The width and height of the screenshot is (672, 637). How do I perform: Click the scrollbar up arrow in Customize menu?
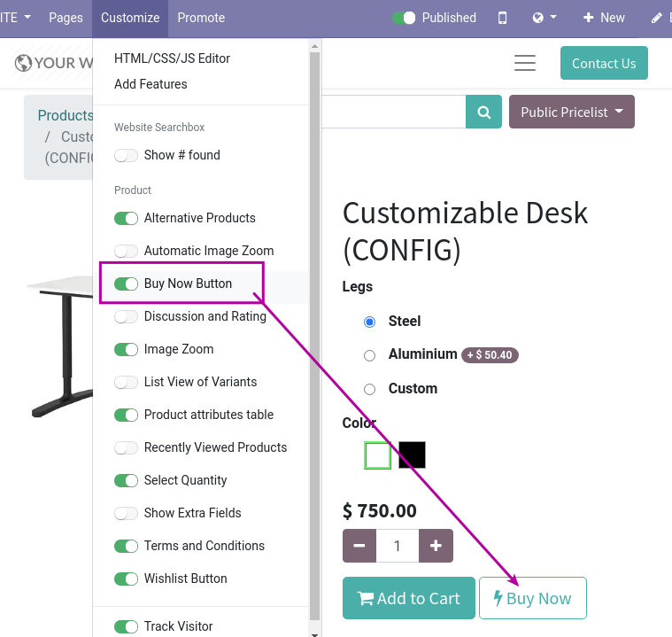pos(314,46)
